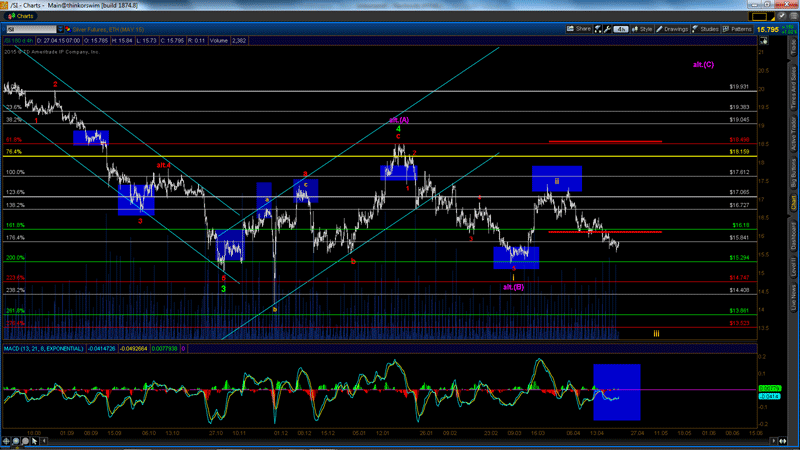The height and width of the screenshot is (450, 800).
Task: Open the 4h timeframe selector
Action: (624, 29)
